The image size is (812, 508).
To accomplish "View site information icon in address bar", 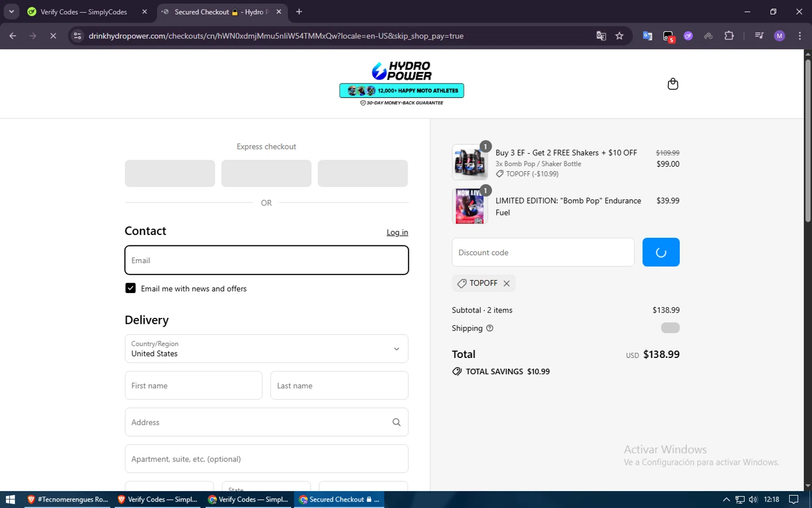I will pyautogui.click(x=77, y=36).
